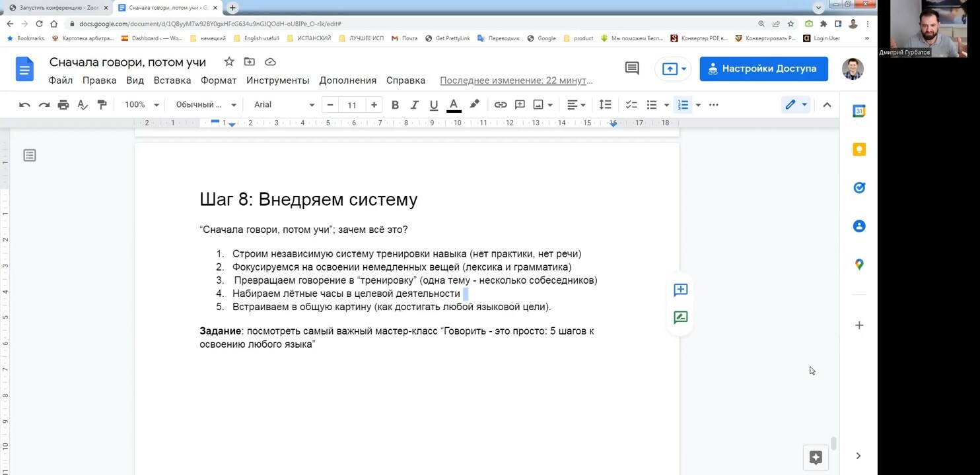This screenshot has width=980, height=475.
Task: Open the last edit history link
Action: (516, 80)
